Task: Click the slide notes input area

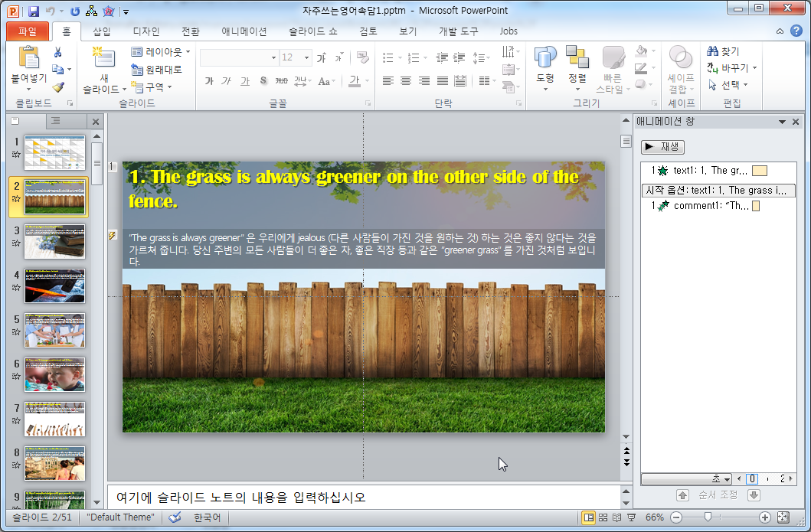Action: [x=364, y=498]
